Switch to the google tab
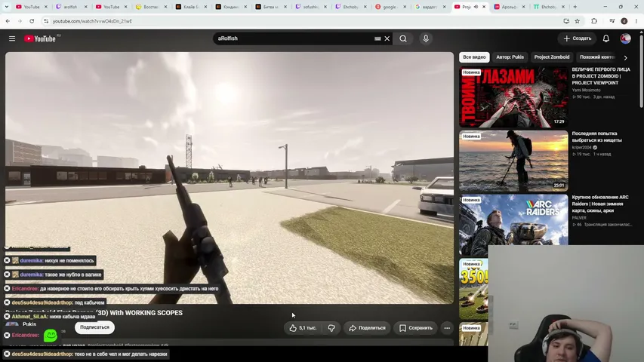This screenshot has height=362, width=644. 390,7
